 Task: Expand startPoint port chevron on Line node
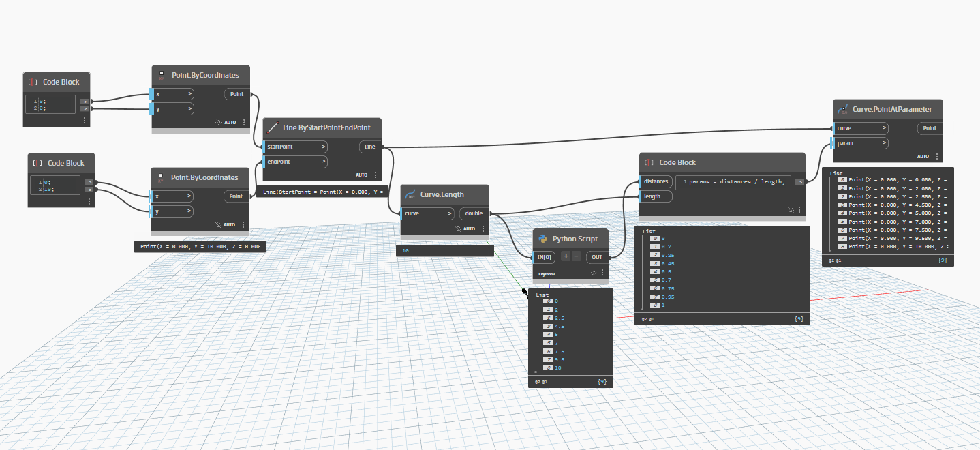coord(323,147)
